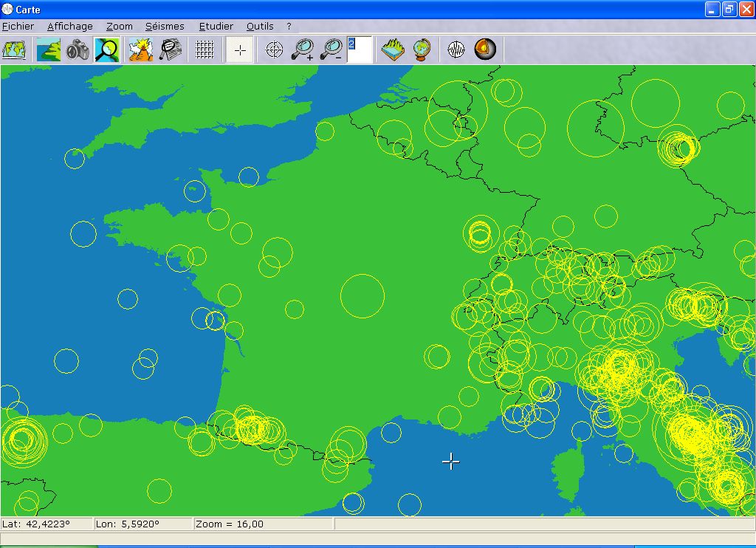The width and height of the screenshot is (756, 548).
Task: Open the Fichier menu
Action: (x=18, y=27)
